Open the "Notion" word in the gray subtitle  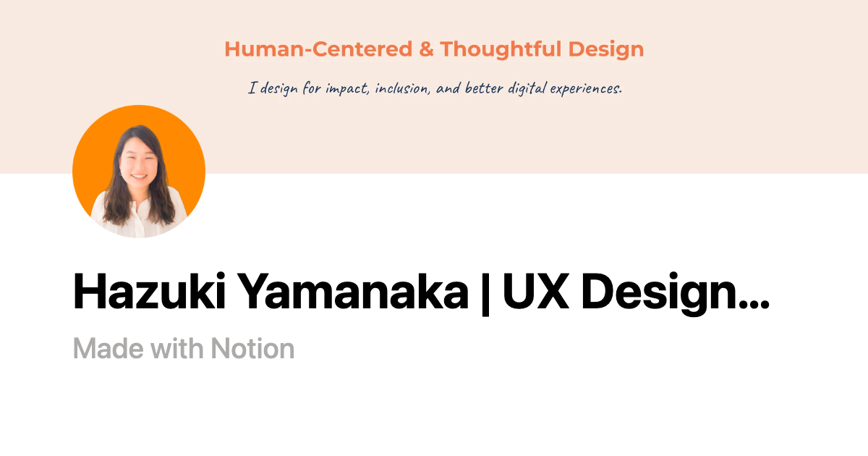click(252, 349)
